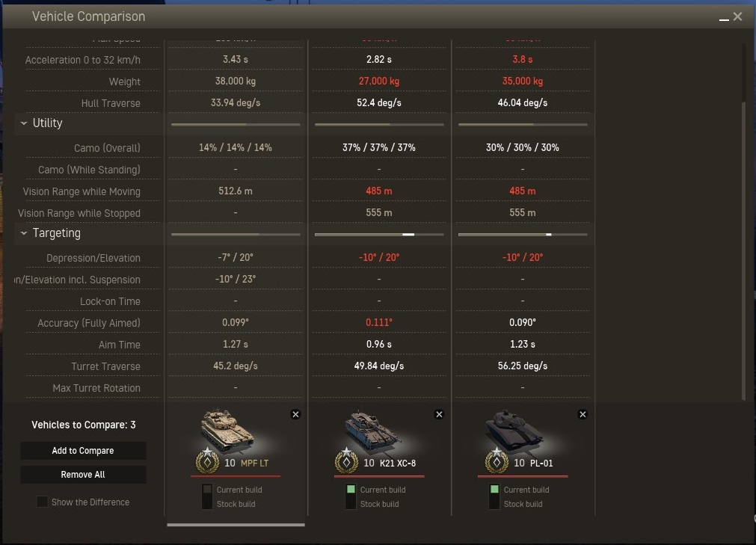Click the 2.82 s acceleration value
The width and height of the screenshot is (756, 545).
pos(379,59)
